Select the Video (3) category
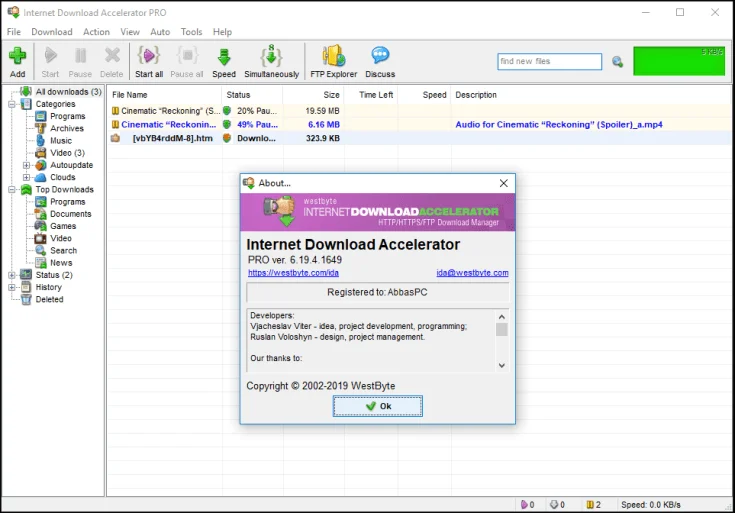This screenshot has height=513, width=735. (x=68, y=152)
